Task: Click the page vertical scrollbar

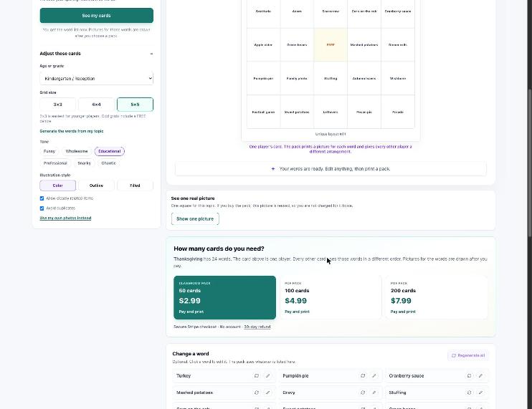Action: (x=530, y=163)
